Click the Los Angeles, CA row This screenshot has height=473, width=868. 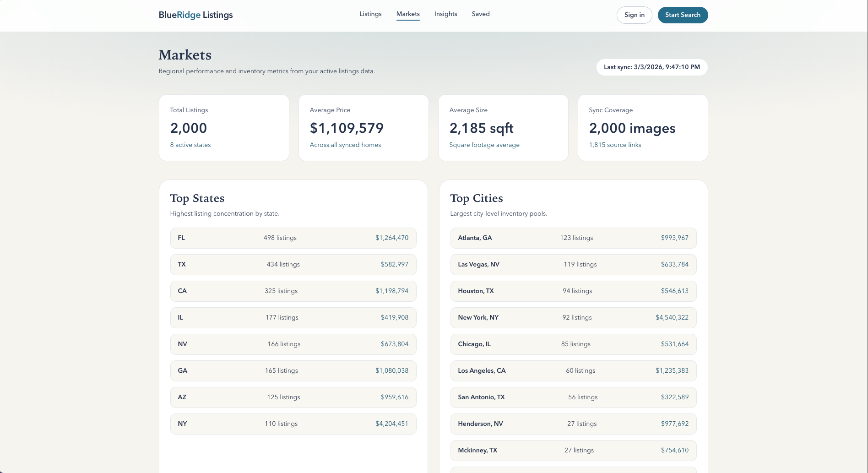pyautogui.click(x=573, y=371)
